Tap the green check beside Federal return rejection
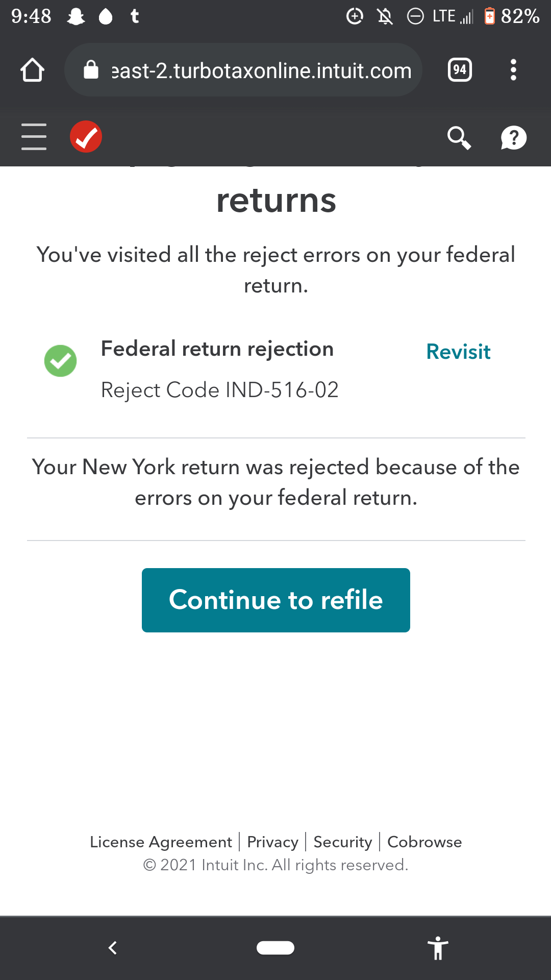Image resolution: width=551 pixels, height=980 pixels. click(x=61, y=361)
